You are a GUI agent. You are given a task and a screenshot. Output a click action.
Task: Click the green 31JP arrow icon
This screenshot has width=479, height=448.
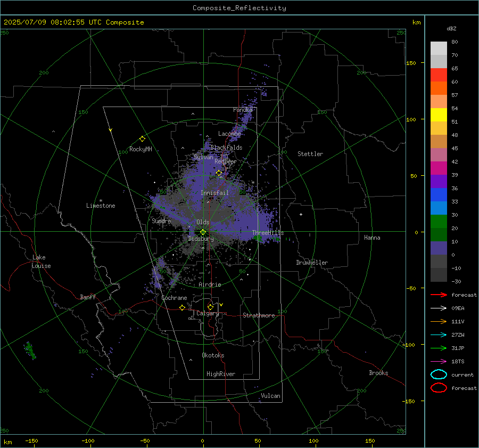tap(439, 348)
